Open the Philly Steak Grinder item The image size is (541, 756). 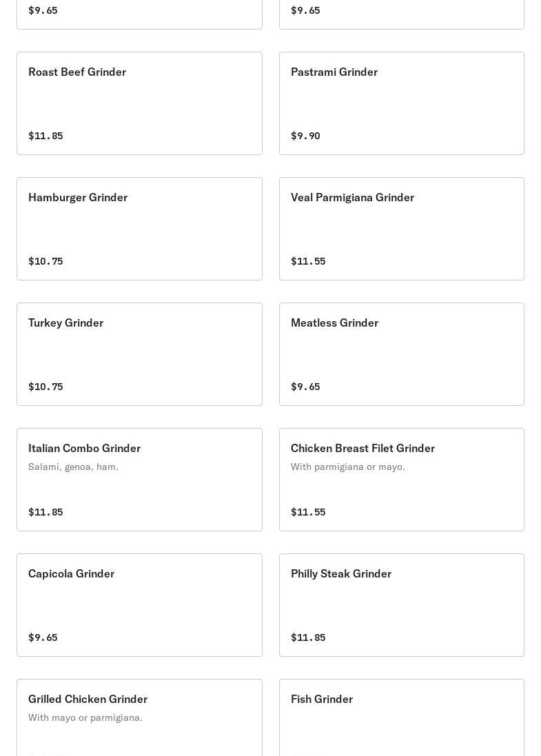point(401,605)
